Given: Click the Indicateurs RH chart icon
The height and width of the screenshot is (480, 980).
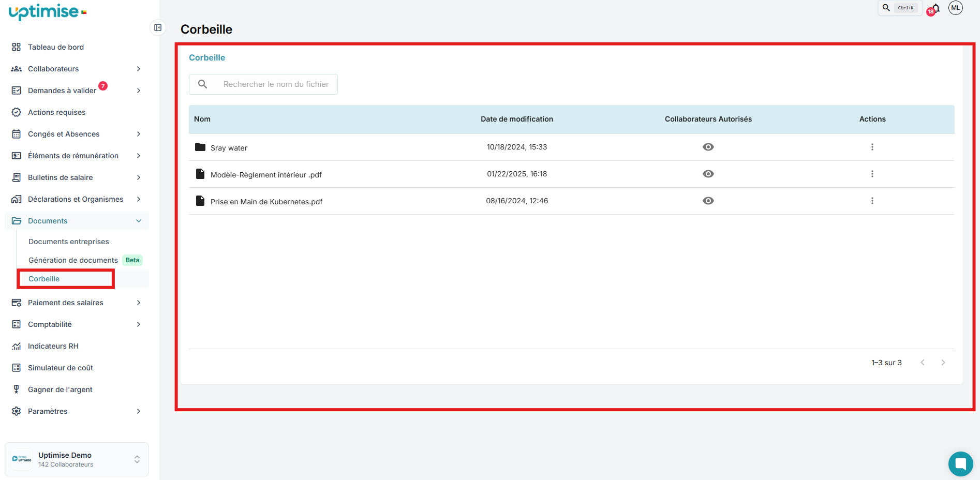Looking at the screenshot, I should tap(17, 346).
